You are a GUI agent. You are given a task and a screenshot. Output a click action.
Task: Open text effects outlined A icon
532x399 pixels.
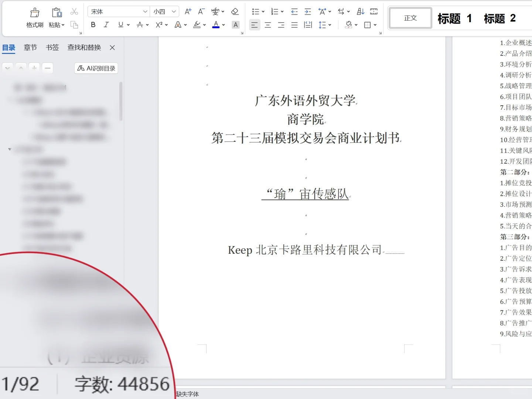pyautogui.click(x=178, y=25)
